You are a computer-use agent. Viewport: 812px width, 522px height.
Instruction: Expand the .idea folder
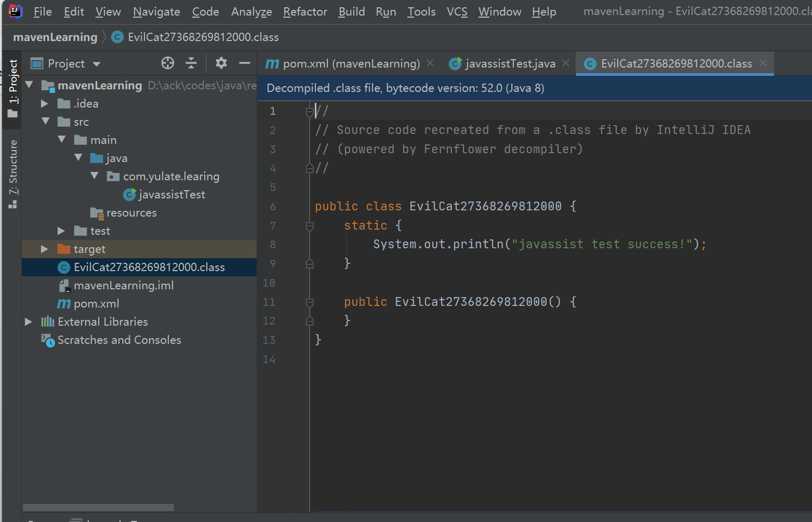[45, 103]
